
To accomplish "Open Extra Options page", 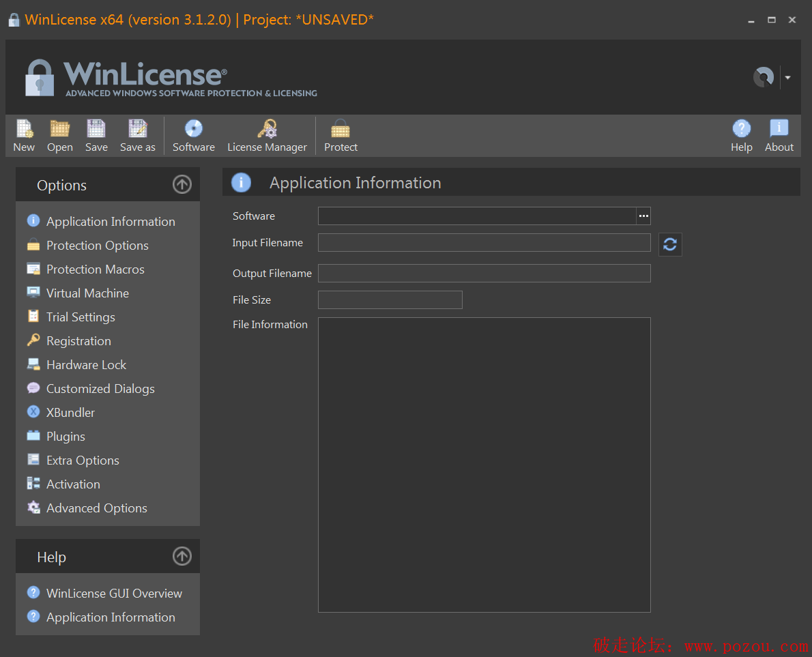I will [x=83, y=461].
